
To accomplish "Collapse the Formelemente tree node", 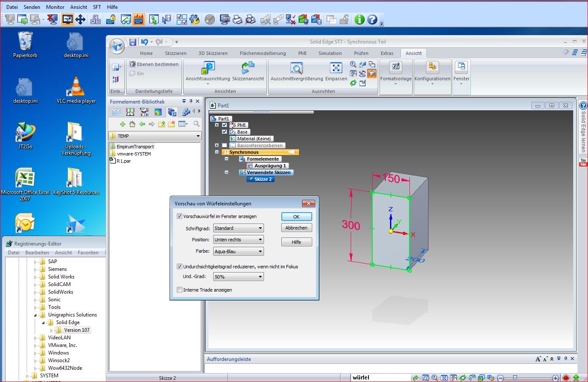I will click(227, 159).
